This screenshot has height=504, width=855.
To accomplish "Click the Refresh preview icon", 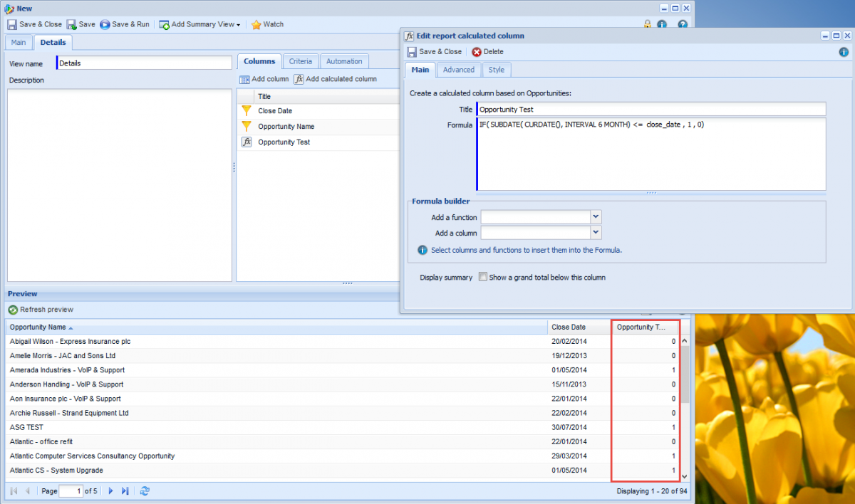I will point(13,310).
